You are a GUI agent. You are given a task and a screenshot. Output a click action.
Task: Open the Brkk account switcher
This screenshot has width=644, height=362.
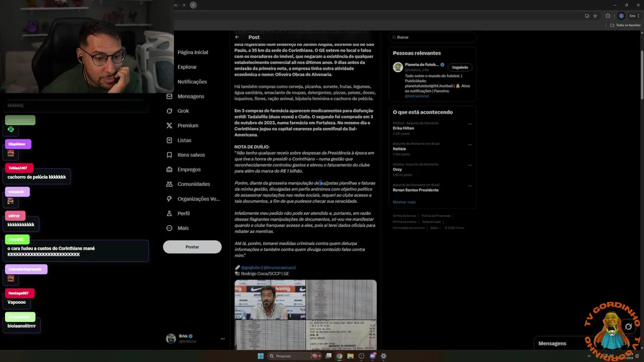[196, 338]
